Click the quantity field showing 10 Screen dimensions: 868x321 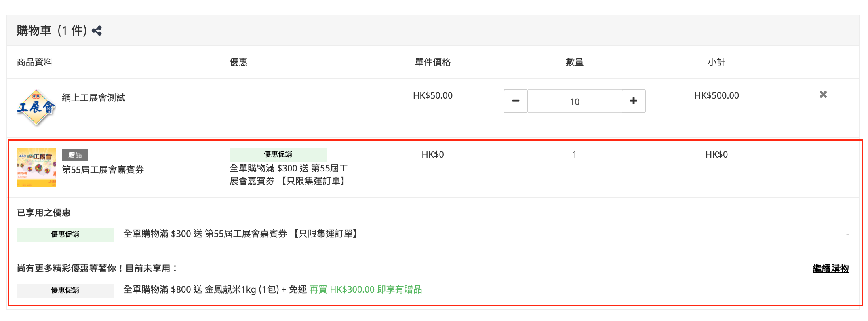[x=575, y=101]
